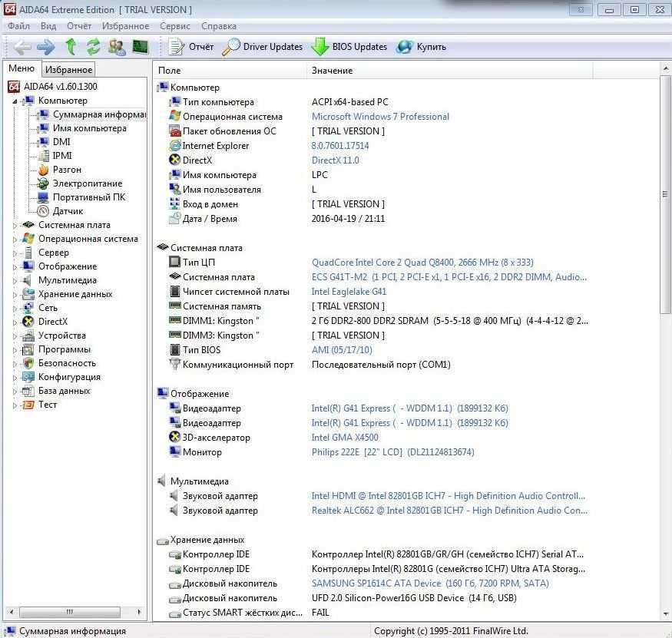Open the Справка menu
672x638 pixels.
tap(219, 26)
